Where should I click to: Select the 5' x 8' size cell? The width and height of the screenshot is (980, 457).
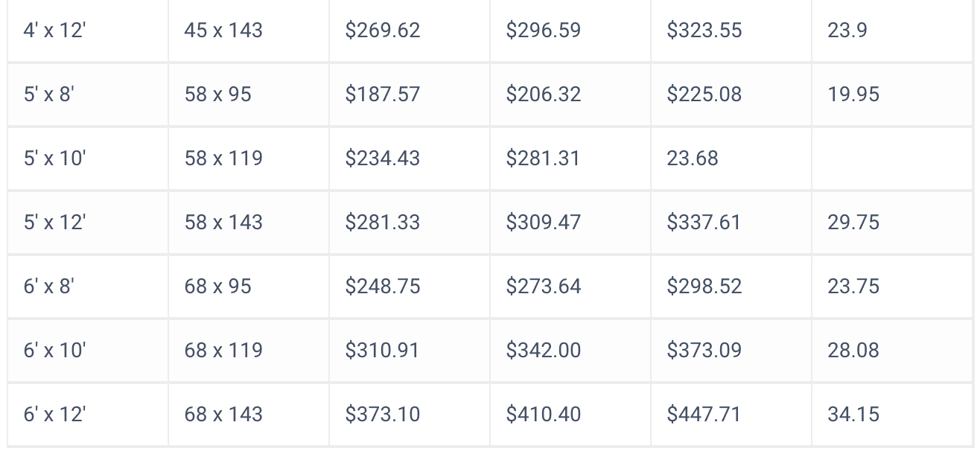pyautogui.click(x=48, y=95)
